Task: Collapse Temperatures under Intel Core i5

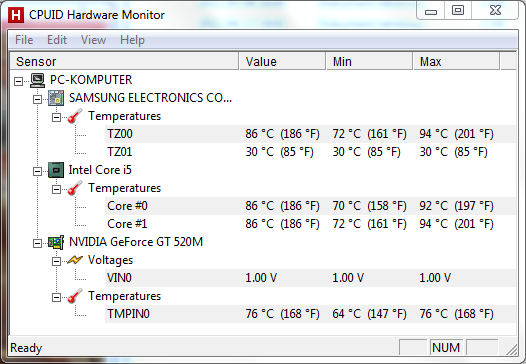Action: click(56, 190)
